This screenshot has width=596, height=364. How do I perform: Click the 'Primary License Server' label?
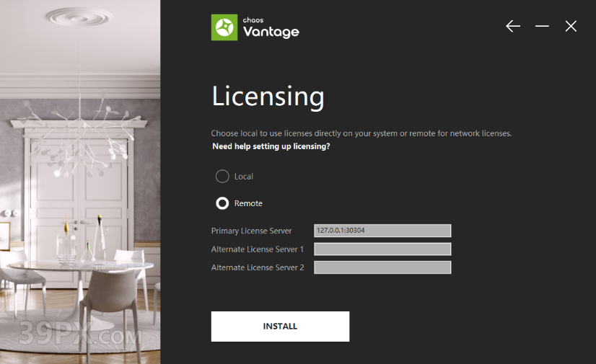tap(251, 231)
